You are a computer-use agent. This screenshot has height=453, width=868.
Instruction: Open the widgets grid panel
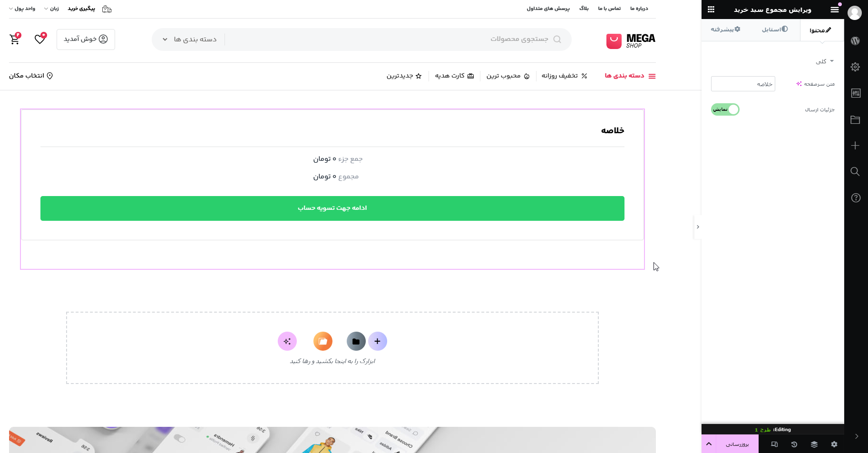point(711,10)
